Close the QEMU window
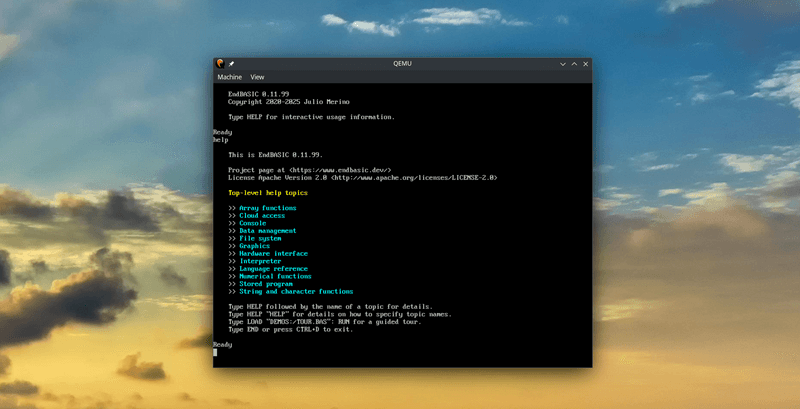 click(x=586, y=64)
